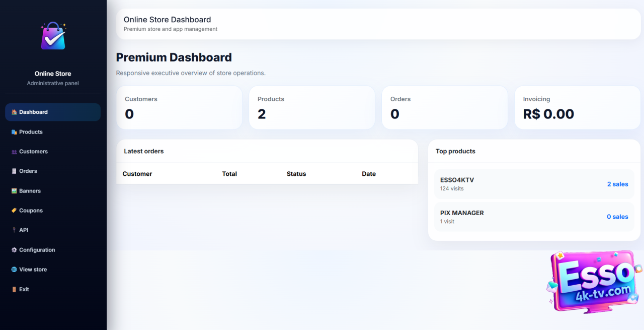The height and width of the screenshot is (330, 644).
Task: Click the Invoicing stat card
Action: point(577,108)
